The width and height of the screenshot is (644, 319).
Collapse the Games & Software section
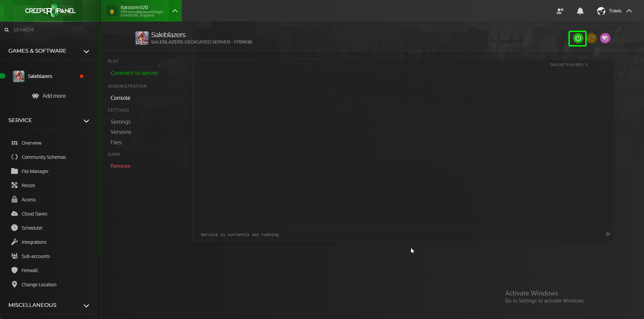click(86, 51)
